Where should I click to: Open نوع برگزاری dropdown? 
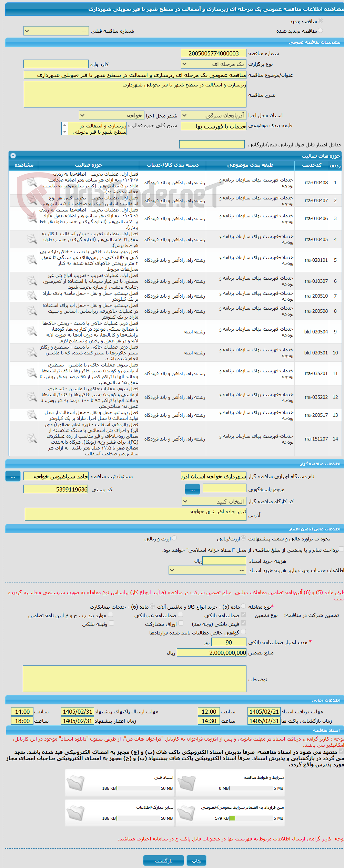(x=214, y=64)
